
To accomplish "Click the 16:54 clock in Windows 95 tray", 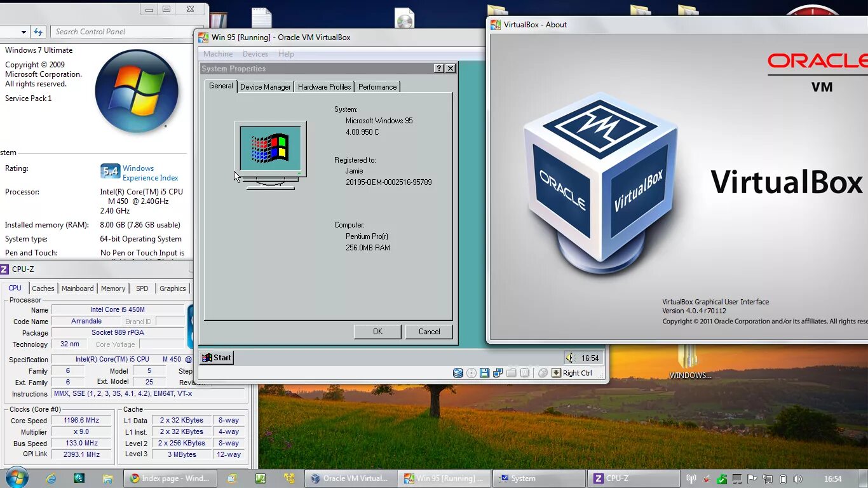I will [590, 358].
